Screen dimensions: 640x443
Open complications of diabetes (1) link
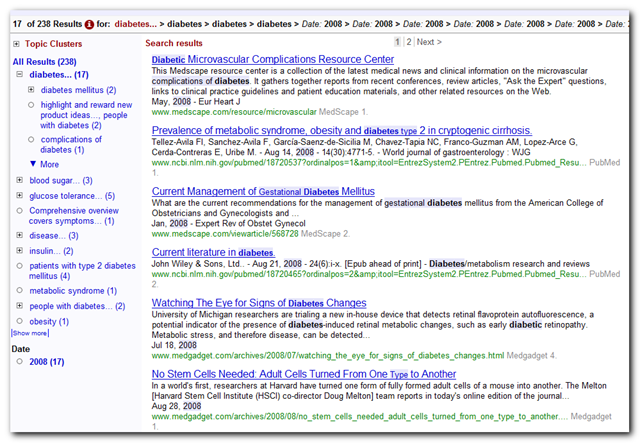pos(71,145)
